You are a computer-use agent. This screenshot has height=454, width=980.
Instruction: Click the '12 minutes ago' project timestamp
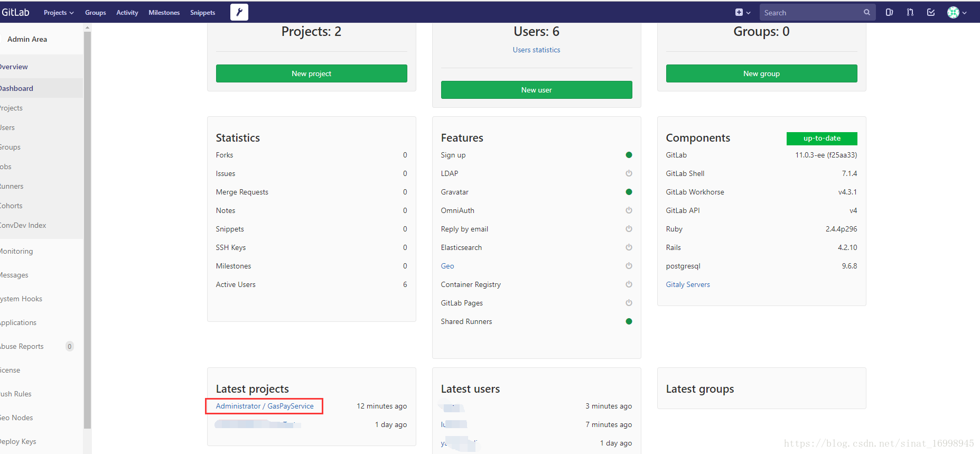coord(381,406)
